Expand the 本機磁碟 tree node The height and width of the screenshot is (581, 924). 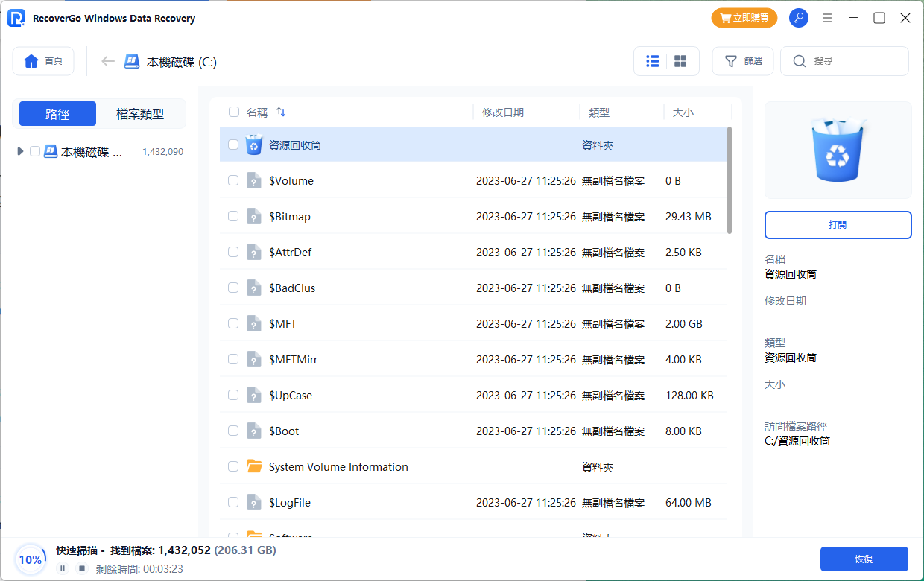pyautogui.click(x=20, y=151)
